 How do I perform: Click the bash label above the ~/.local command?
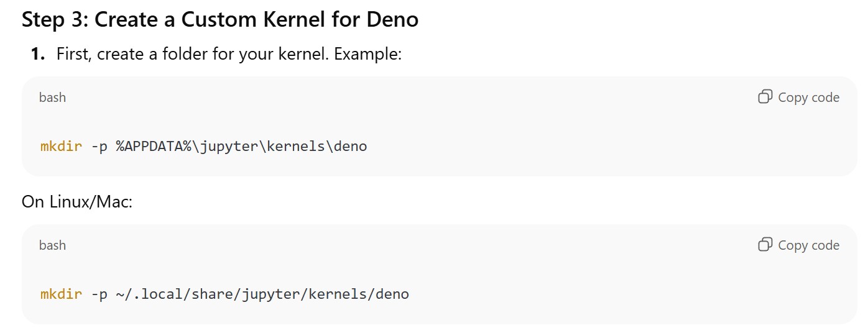click(52, 245)
